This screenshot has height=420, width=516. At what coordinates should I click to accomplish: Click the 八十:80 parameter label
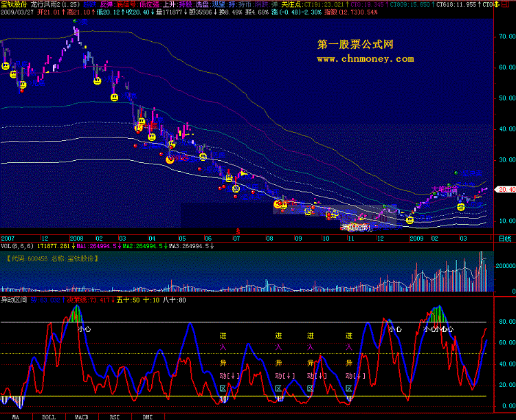pyautogui.click(x=174, y=300)
